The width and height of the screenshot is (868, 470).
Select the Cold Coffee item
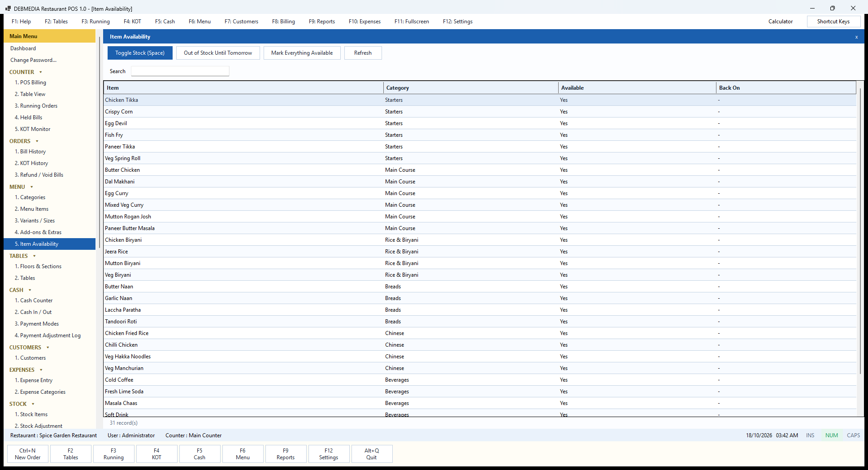480,380
